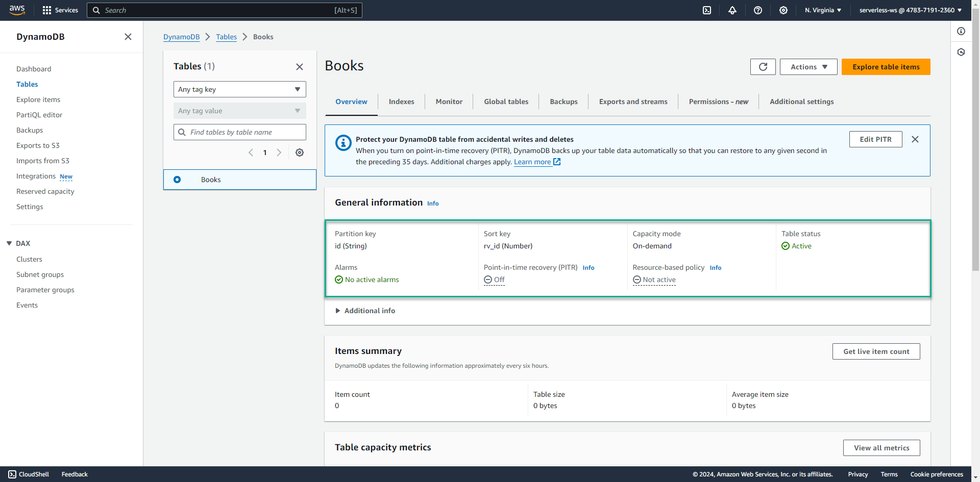Screen dimensions: 980x482
Task: Open Backups in the left sidebar
Action: (30, 130)
